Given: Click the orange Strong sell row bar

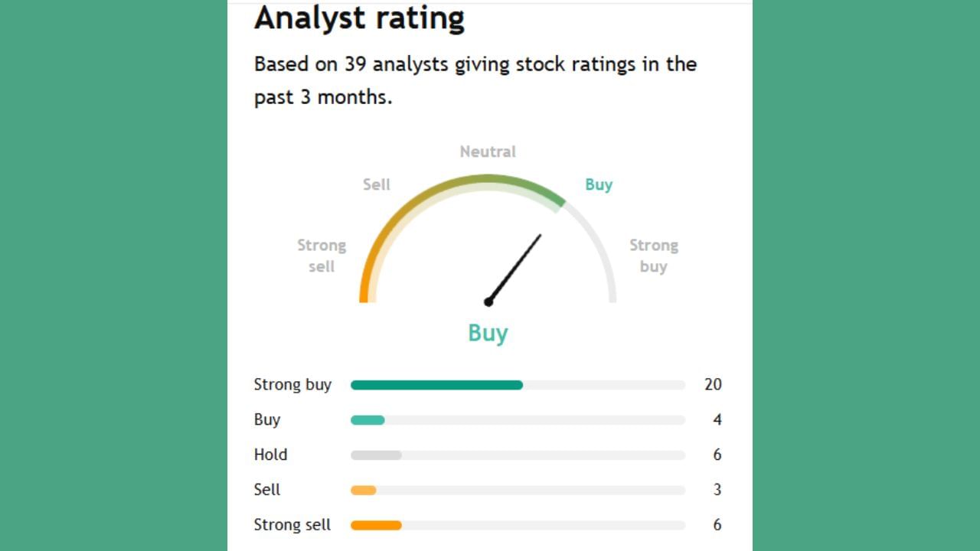Looking at the screenshot, I should (x=376, y=525).
